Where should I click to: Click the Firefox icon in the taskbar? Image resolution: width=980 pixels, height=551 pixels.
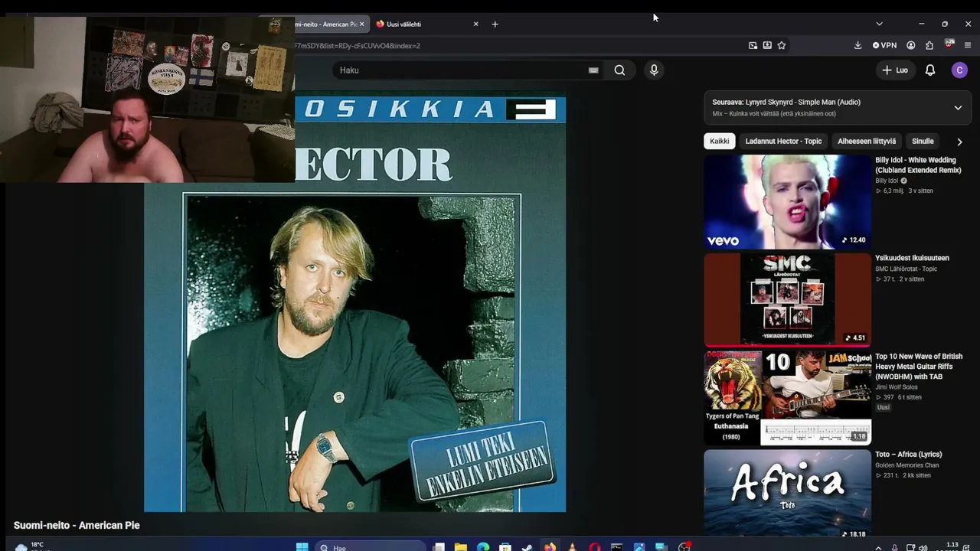[x=550, y=547]
